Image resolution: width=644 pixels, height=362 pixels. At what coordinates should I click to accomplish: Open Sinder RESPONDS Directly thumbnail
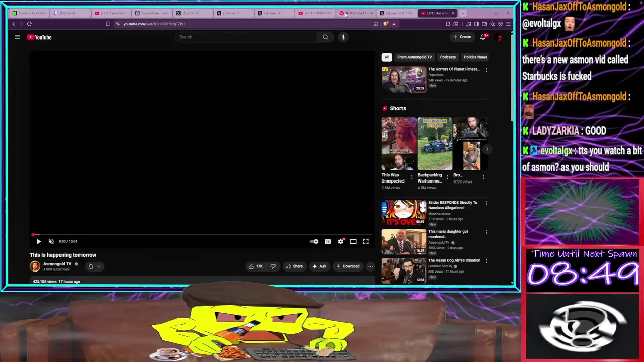click(x=404, y=213)
